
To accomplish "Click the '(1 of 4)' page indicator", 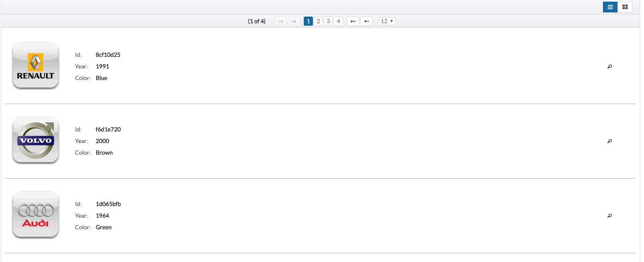I will point(257,21).
